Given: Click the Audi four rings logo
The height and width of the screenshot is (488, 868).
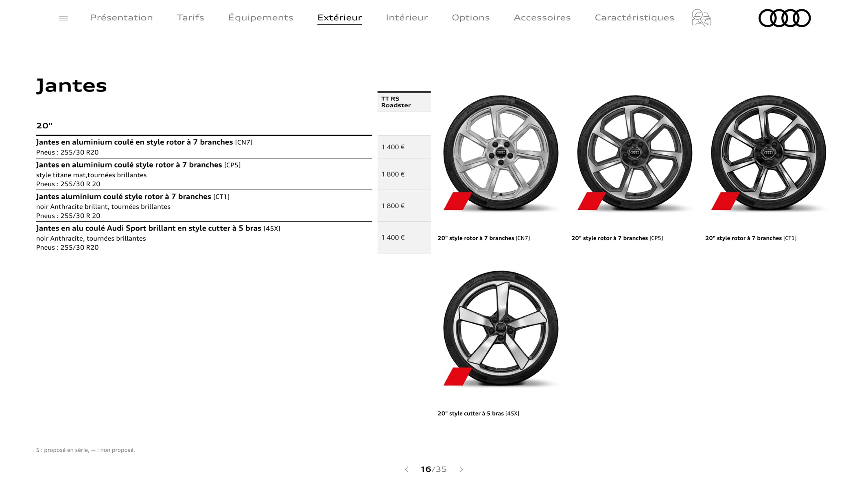Looking at the screenshot, I should (x=784, y=18).
